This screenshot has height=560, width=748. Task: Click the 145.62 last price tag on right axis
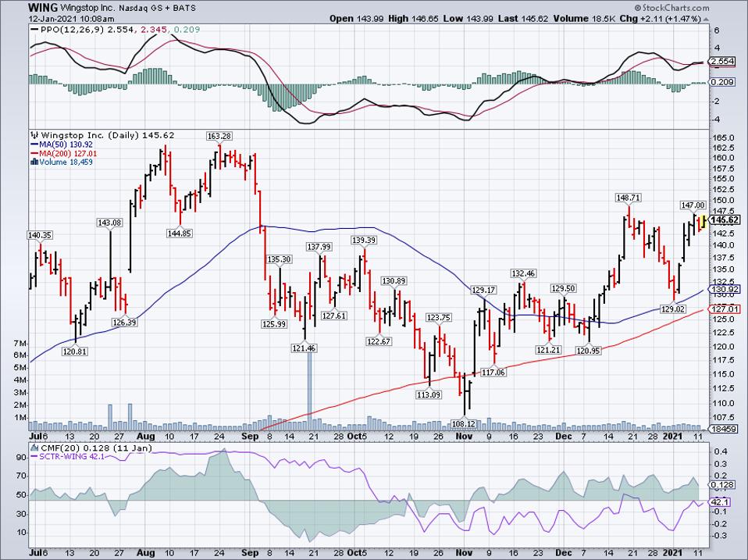point(725,220)
